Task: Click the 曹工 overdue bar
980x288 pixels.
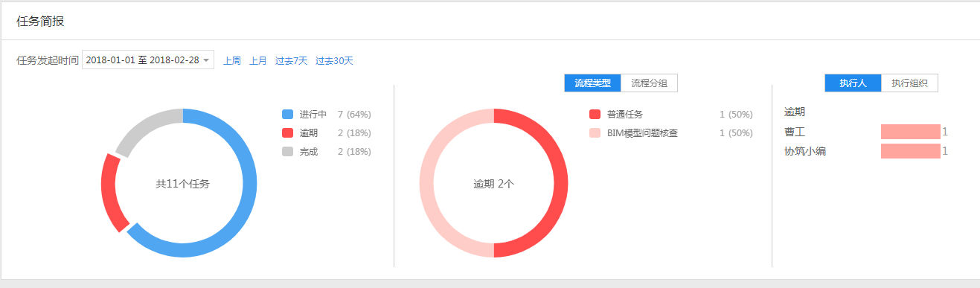Action: [x=911, y=132]
